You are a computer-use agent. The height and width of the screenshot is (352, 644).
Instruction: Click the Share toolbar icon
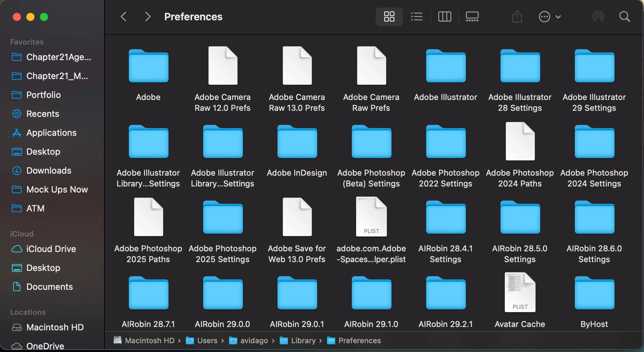tap(517, 17)
